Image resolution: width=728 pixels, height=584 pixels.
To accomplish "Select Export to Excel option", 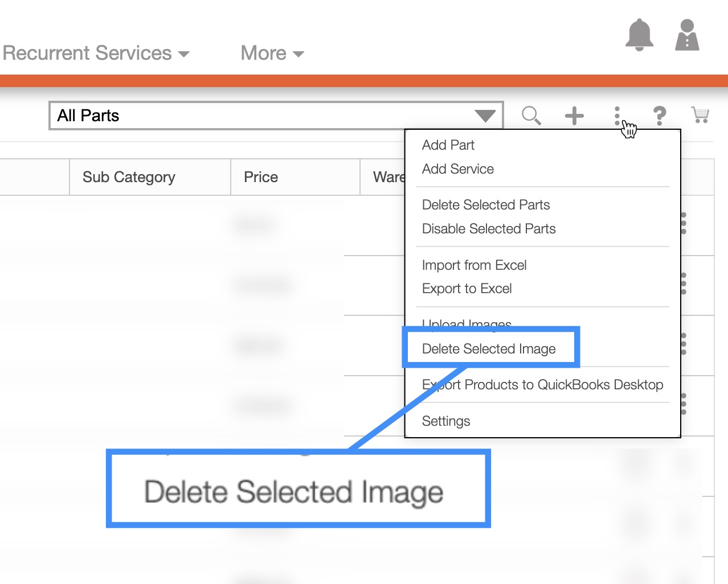I will (x=467, y=289).
